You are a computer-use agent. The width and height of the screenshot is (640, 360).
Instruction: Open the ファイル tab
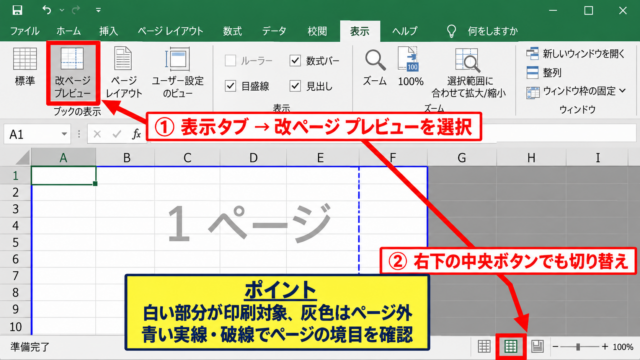(x=24, y=31)
